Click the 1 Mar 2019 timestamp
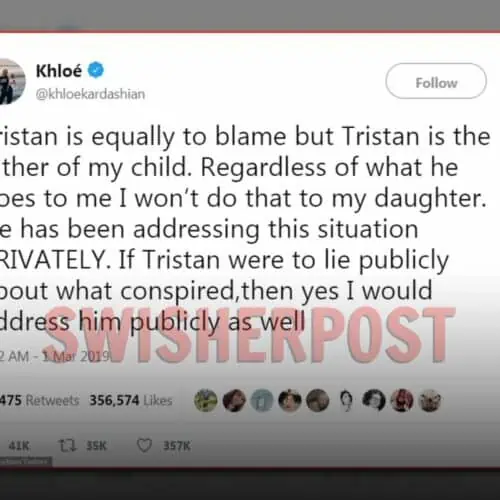Viewport: 500px width, 500px height. click(x=75, y=356)
